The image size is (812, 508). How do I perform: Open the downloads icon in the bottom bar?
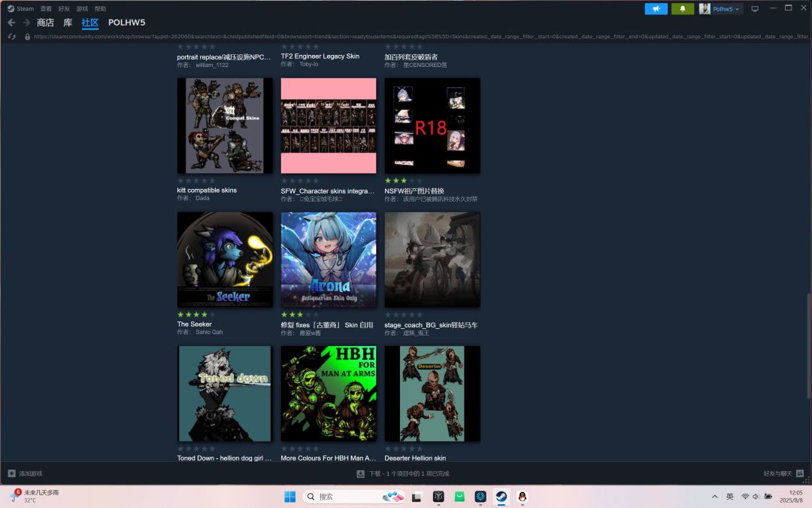coord(360,473)
